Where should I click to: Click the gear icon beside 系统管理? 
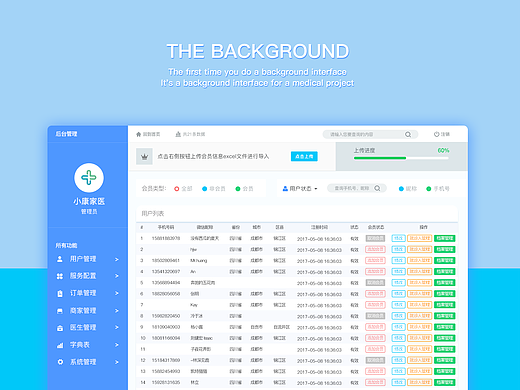(x=60, y=362)
